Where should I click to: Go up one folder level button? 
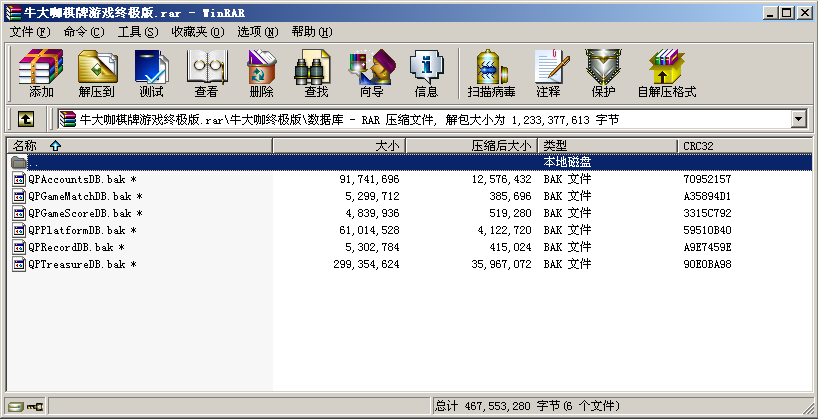[26, 119]
